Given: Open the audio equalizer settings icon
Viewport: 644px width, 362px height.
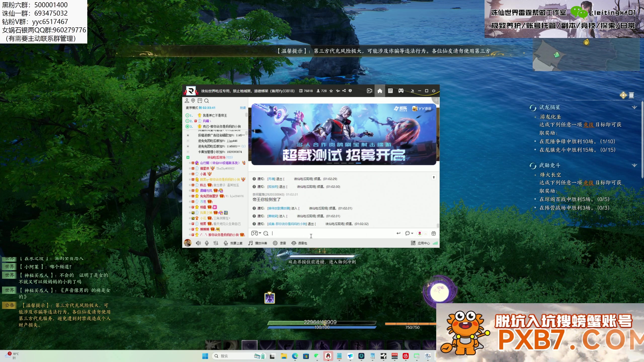Looking at the screenshot, I should tap(216, 243).
